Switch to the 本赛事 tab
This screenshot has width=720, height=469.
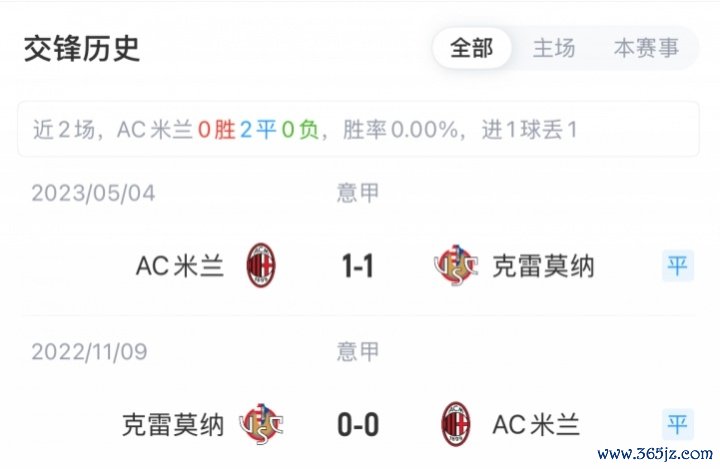[x=647, y=48]
